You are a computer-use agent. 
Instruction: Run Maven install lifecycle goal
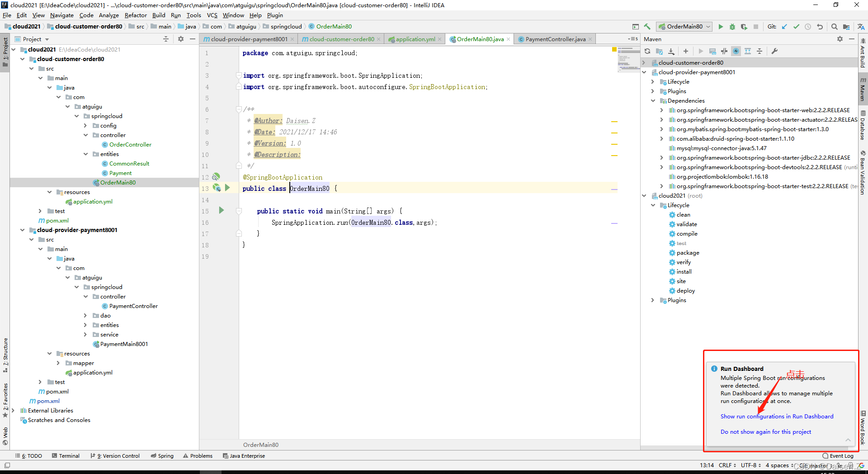[684, 271]
